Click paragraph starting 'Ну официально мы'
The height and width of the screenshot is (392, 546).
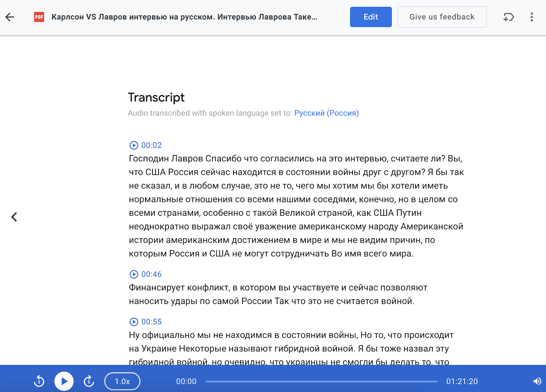[291, 348]
